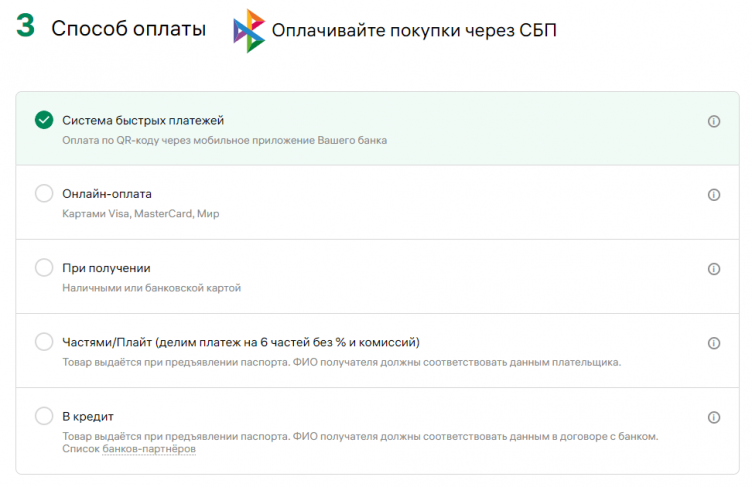Click the Способ оплаты heading
The image size is (752, 487).
tap(129, 29)
